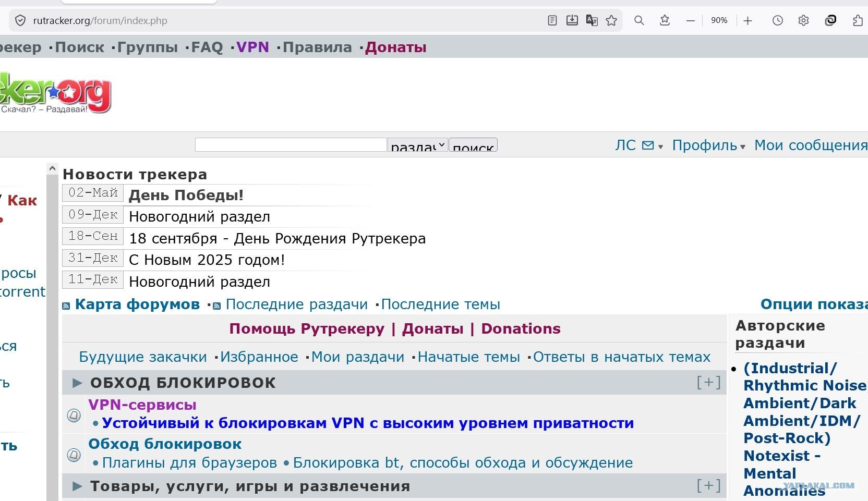Click the ОБХОД БЛОКИРОВОК category title

pyautogui.click(x=183, y=383)
